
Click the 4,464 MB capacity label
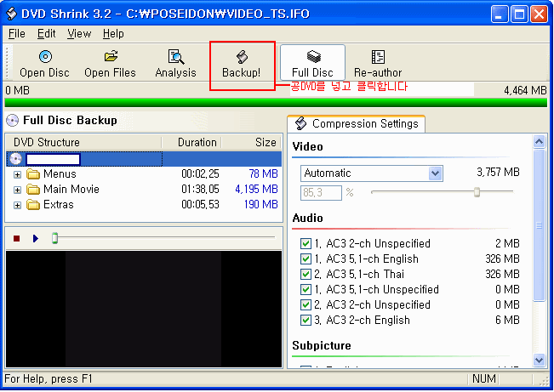(525, 91)
